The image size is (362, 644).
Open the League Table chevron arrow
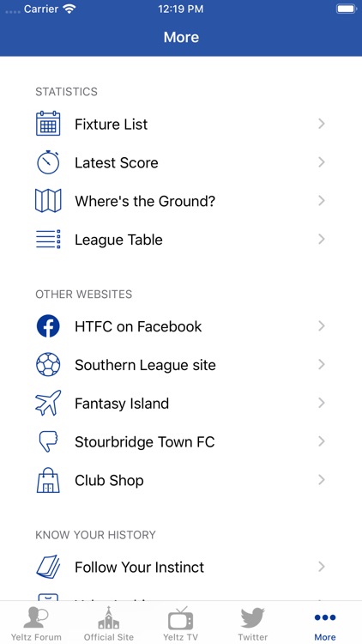click(322, 240)
